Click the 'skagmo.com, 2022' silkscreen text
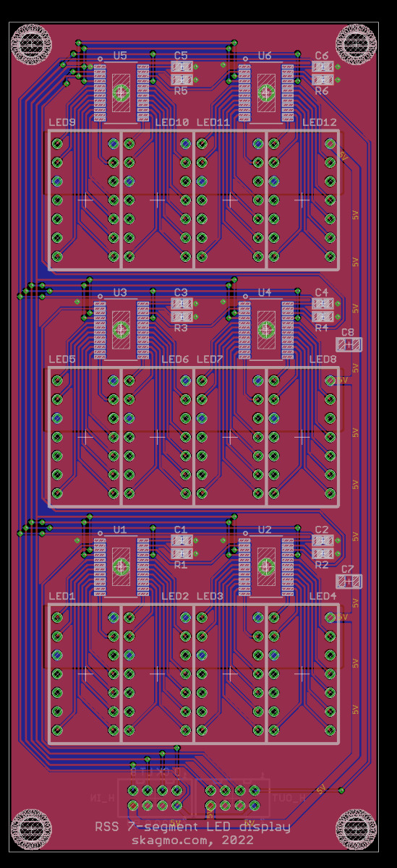The height and width of the screenshot is (868, 397). pos(192,840)
